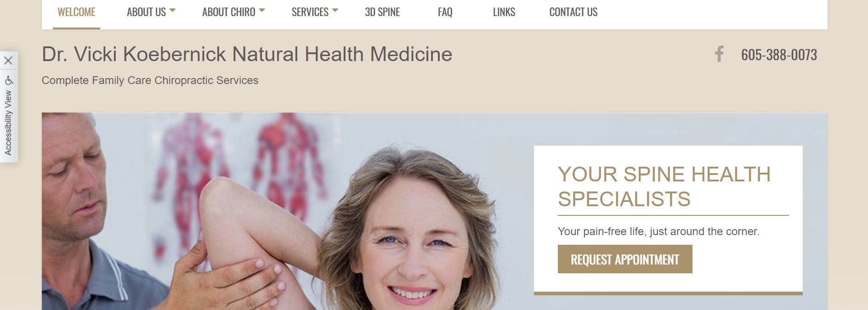The image size is (868, 310).
Task: Click the About Us menu label
Action: click(x=146, y=12)
